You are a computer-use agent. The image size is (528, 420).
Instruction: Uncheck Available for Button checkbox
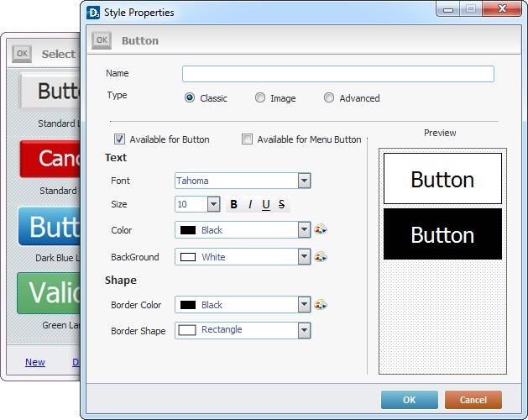coord(119,139)
